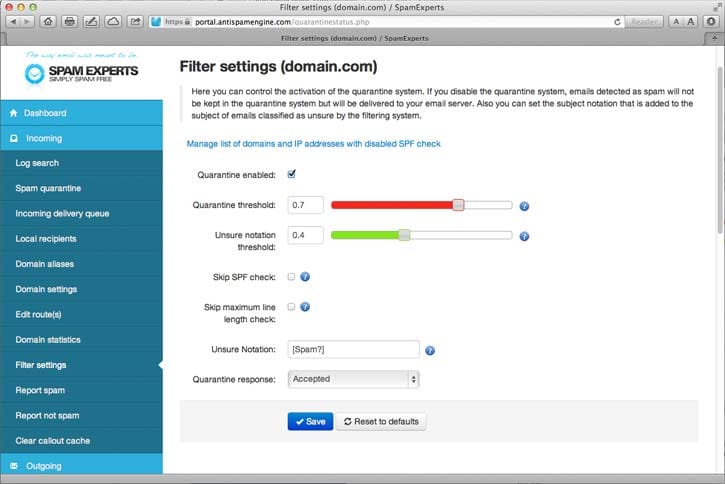Click the red Quarantine threshold slider handle
This screenshot has width=725, height=484.
[x=458, y=205]
